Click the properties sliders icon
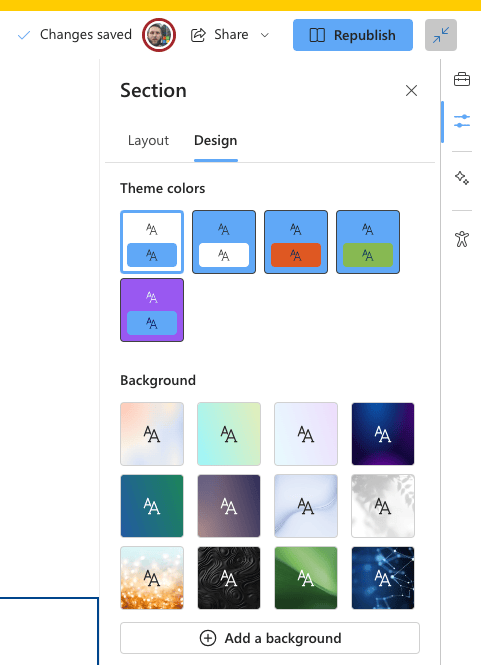This screenshot has width=481, height=665. click(x=461, y=121)
